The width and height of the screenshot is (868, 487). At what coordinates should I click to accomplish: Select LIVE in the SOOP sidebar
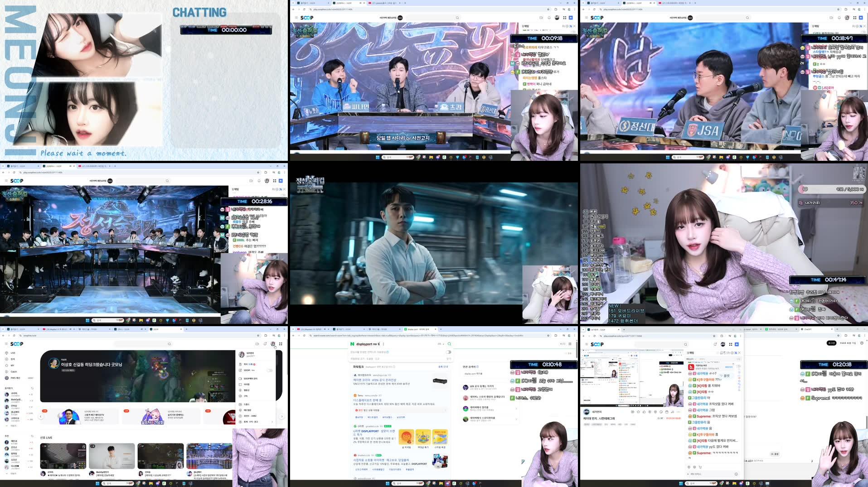click(x=13, y=353)
